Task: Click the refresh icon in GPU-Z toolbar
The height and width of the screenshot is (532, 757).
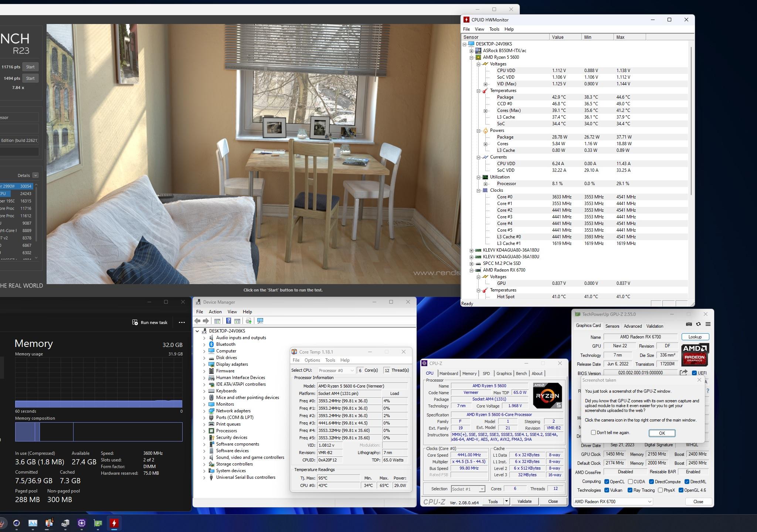Action: pyautogui.click(x=698, y=323)
